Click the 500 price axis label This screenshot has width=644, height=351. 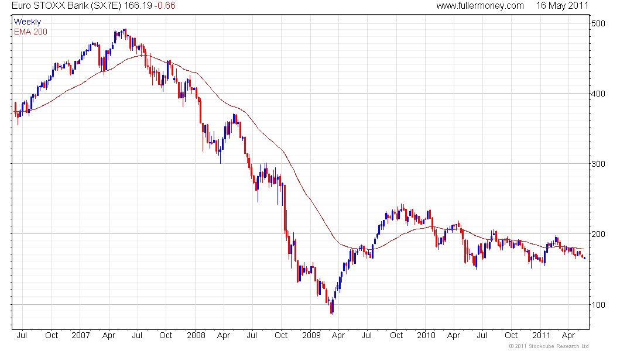point(598,23)
